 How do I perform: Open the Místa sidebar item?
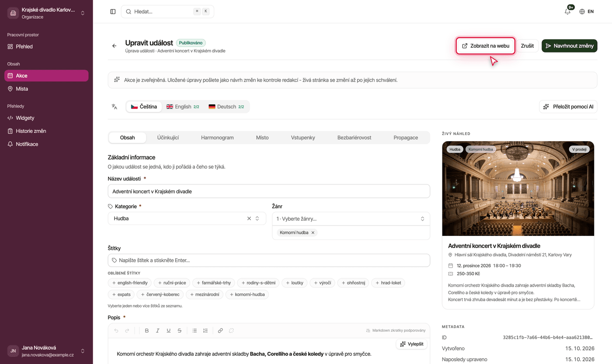pyautogui.click(x=46, y=89)
